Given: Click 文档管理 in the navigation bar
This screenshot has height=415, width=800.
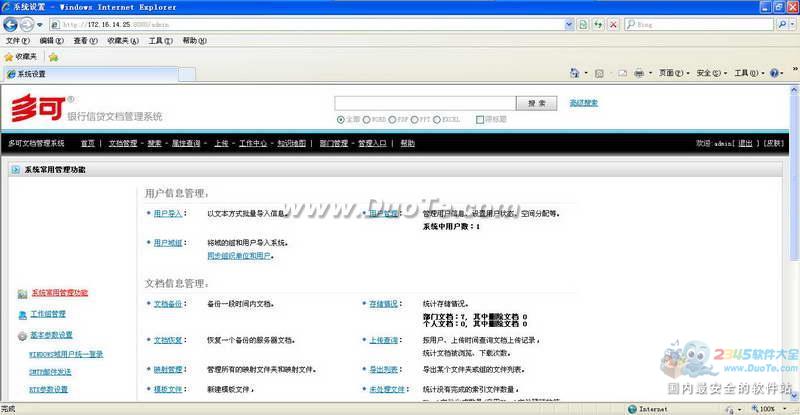Looking at the screenshot, I should click(x=123, y=143).
